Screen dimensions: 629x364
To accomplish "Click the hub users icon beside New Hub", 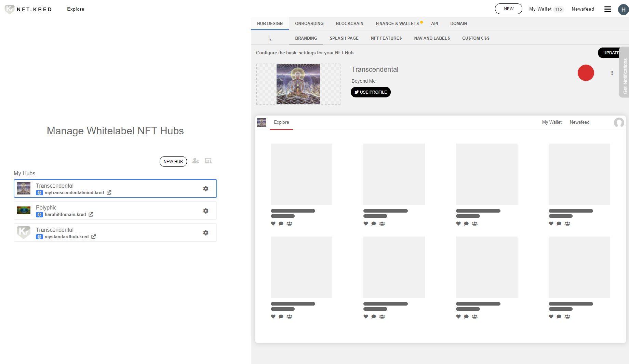I will point(196,161).
